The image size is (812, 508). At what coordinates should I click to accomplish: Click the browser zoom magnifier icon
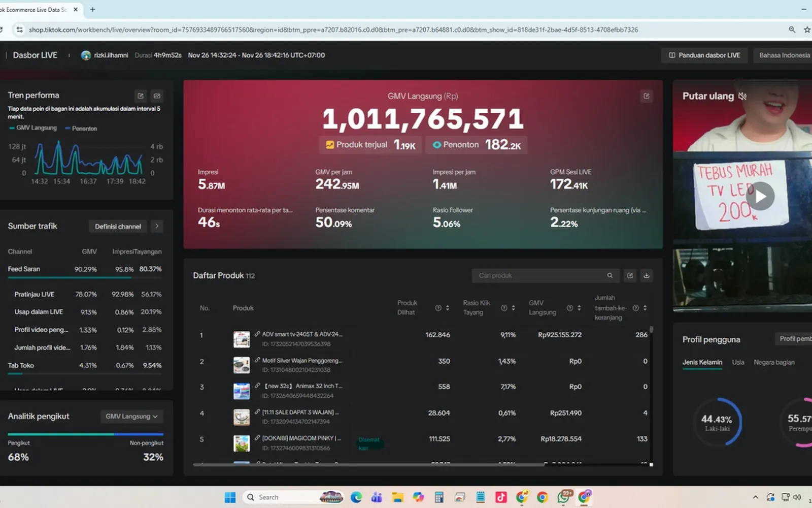[x=792, y=29]
